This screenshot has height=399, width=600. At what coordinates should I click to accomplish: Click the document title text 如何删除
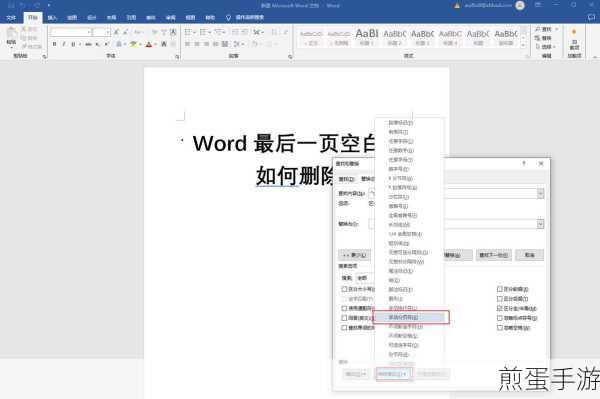click(x=295, y=176)
